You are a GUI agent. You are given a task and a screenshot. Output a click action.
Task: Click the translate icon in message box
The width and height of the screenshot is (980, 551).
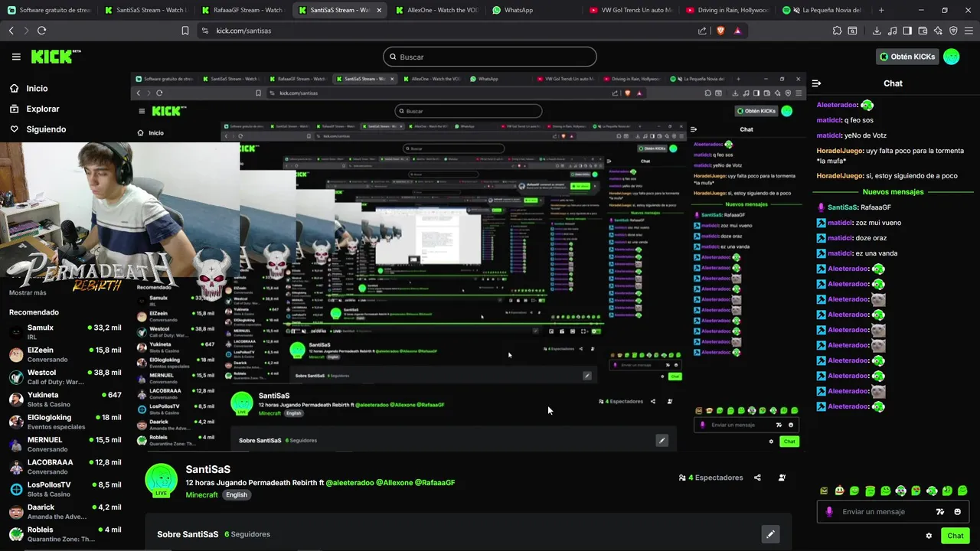pyautogui.click(x=940, y=512)
